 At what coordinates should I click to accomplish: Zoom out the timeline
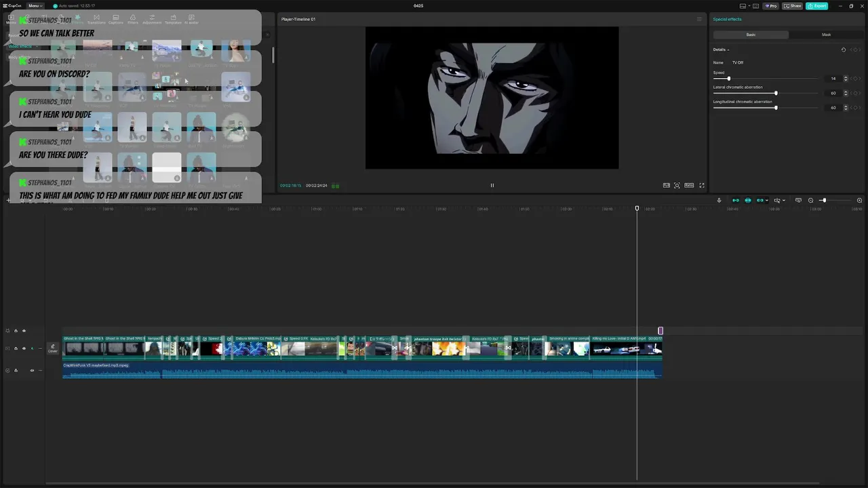tap(810, 201)
